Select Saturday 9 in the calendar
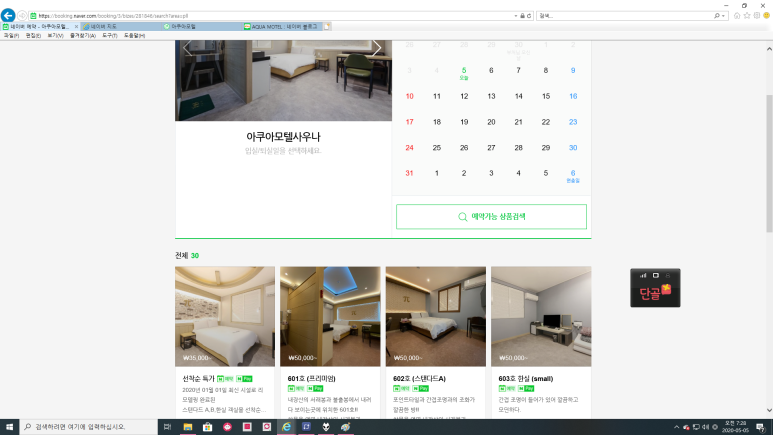Viewport: 773px width, 435px height. click(x=573, y=71)
